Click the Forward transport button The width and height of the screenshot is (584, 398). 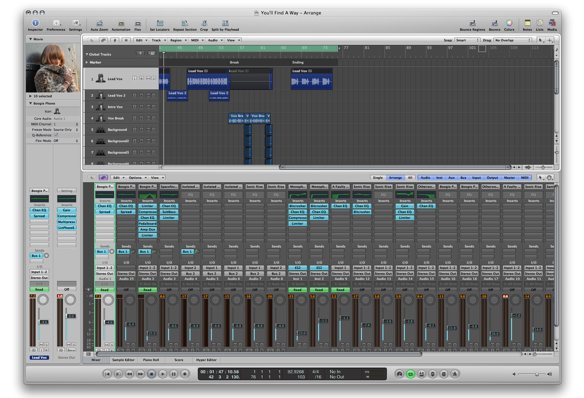140,374
